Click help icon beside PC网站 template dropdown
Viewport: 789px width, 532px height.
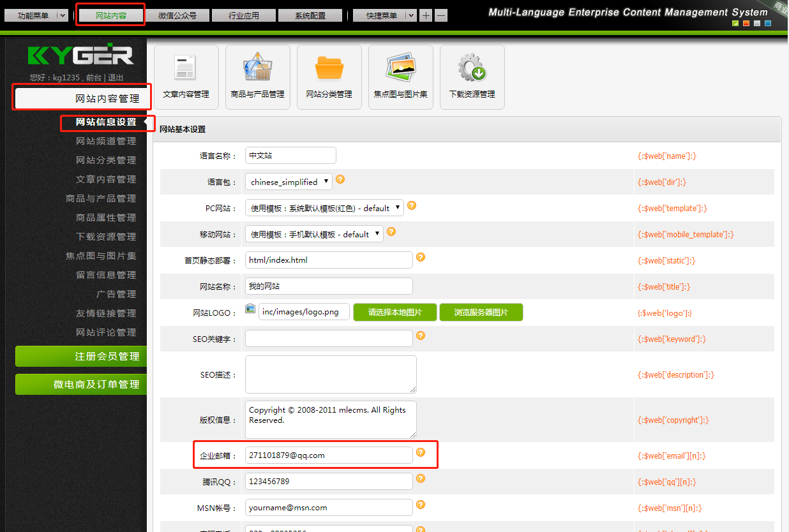click(412, 205)
